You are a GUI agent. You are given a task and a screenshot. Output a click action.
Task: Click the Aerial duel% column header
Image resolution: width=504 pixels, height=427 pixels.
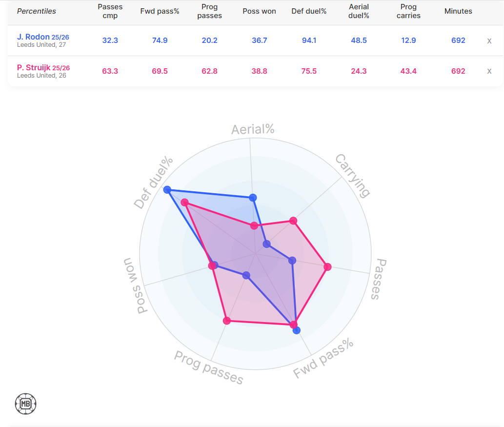tap(359, 11)
